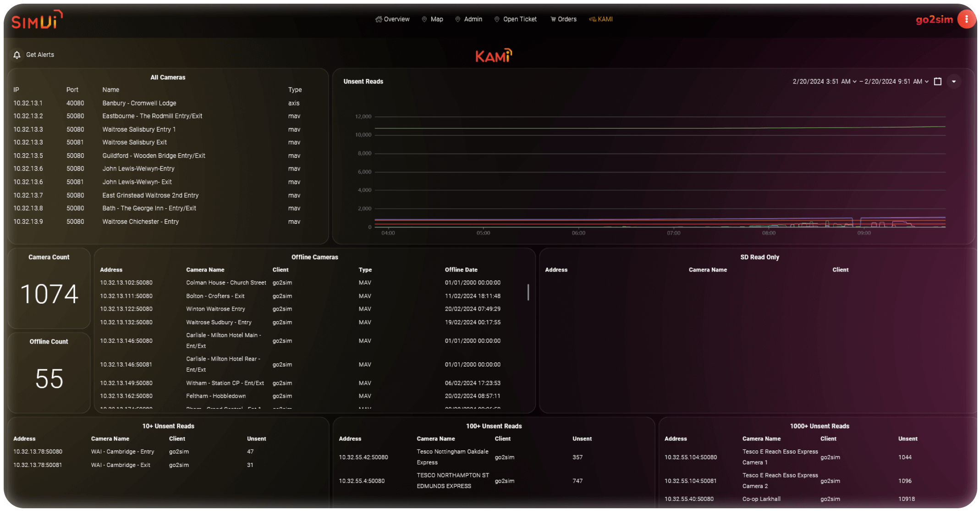Image resolution: width=980 pixels, height=511 pixels.
Task: Expand the end time dropdown chevron
Action: click(926, 82)
